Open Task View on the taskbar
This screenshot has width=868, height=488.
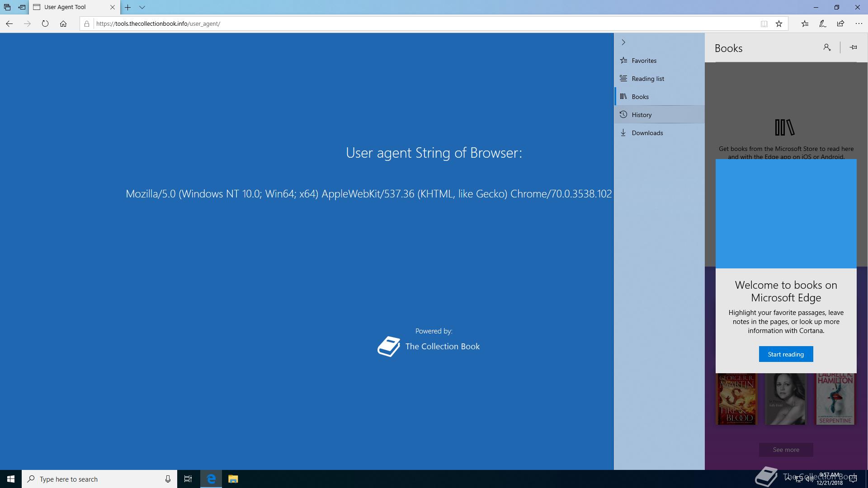(188, 479)
